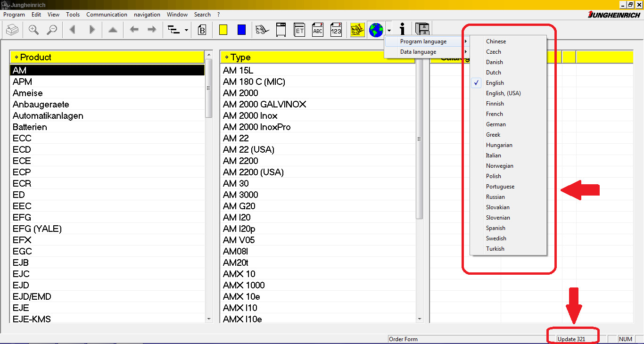
Task: Open dropdown arrow beside the globe icon
Action: [x=388, y=30]
